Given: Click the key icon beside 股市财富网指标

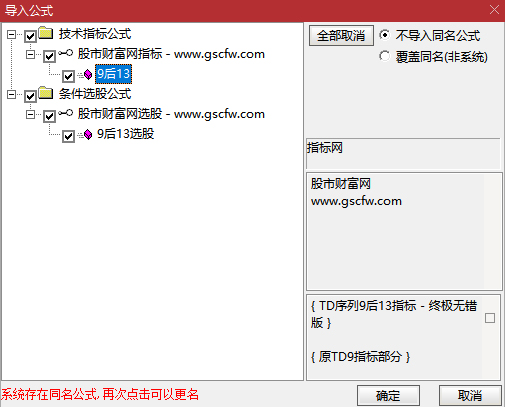Looking at the screenshot, I should coord(65,53).
